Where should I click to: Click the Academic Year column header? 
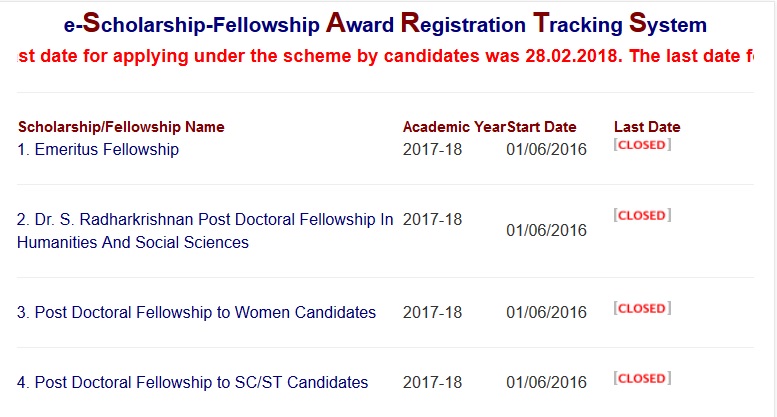click(x=454, y=127)
